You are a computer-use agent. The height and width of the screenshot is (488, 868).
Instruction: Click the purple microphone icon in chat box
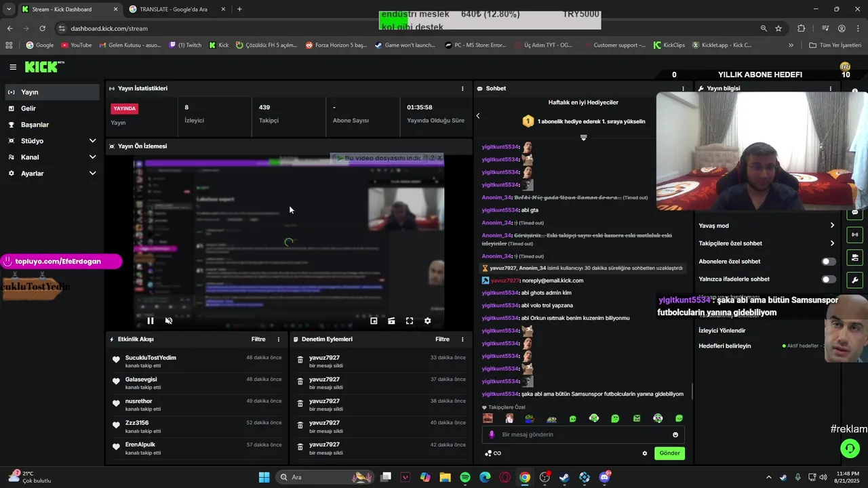[x=493, y=434]
